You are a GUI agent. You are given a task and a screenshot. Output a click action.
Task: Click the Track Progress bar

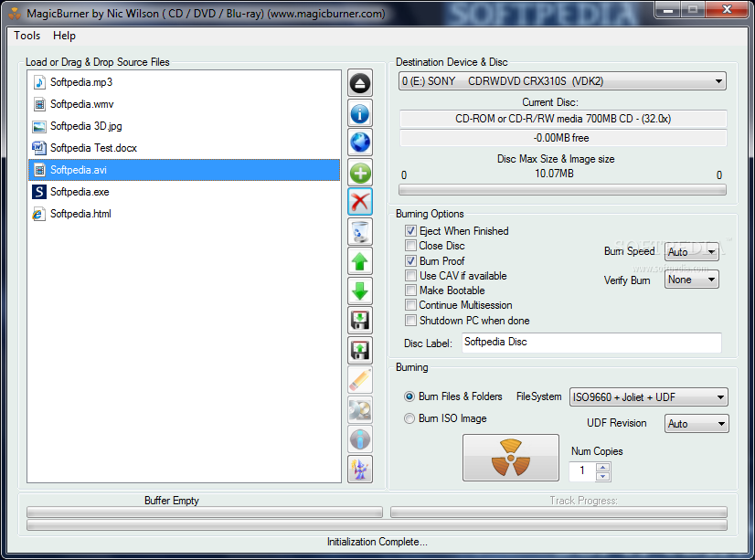pos(558,512)
